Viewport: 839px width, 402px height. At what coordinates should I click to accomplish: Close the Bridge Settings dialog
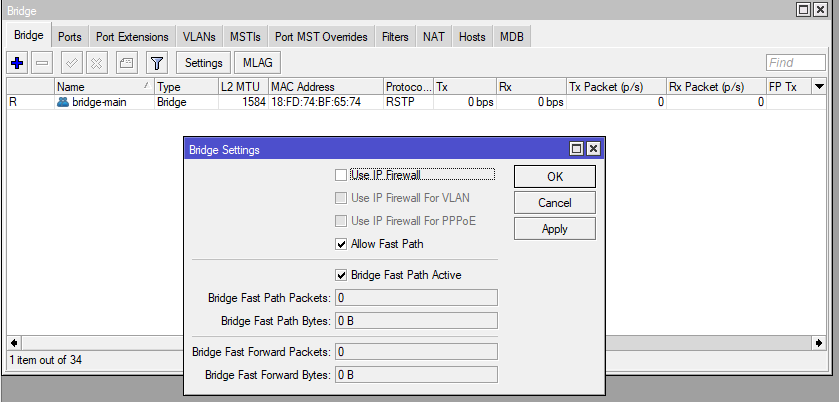click(593, 149)
